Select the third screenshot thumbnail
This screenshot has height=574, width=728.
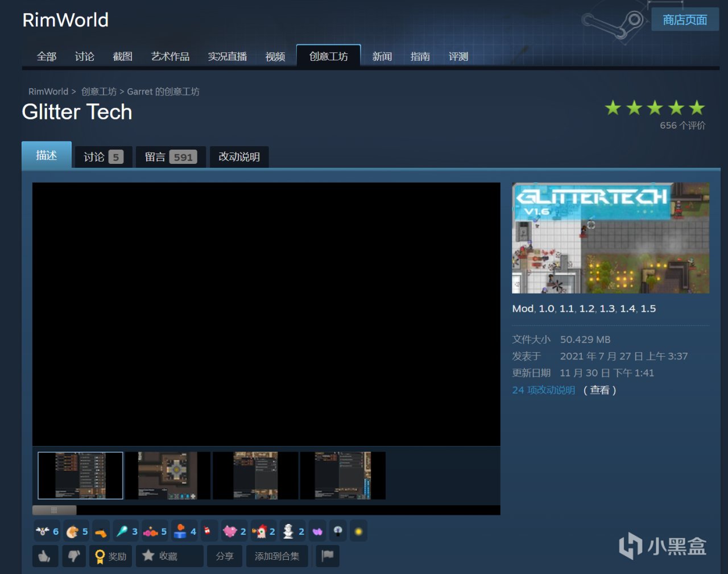click(x=256, y=476)
